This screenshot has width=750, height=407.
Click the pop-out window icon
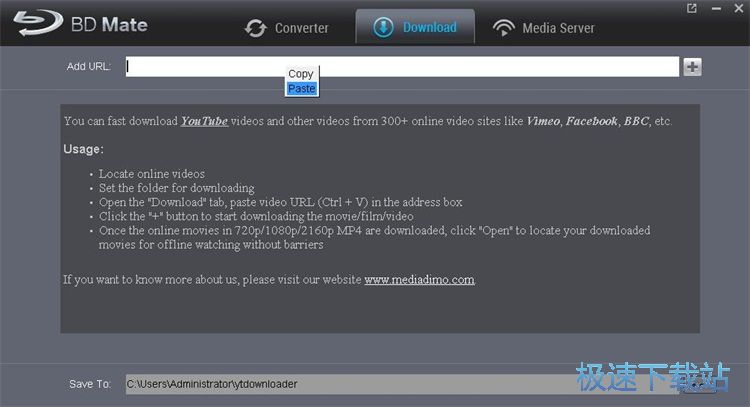coord(692,8)
